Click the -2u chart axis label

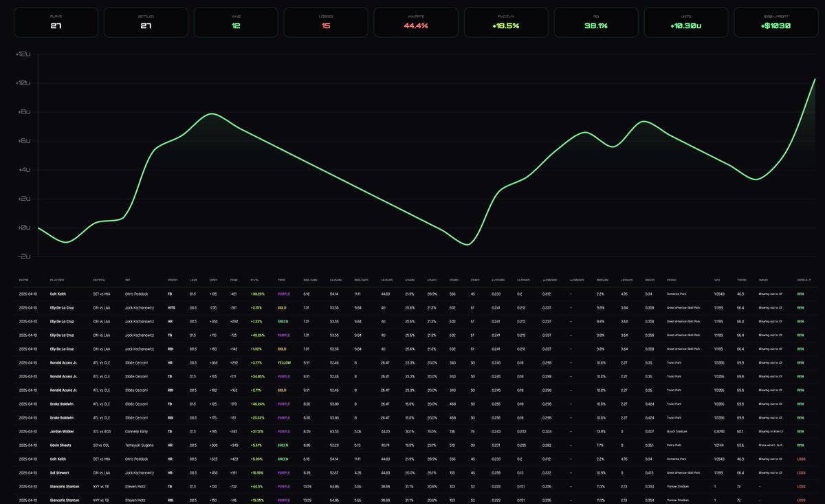point(24,256)
